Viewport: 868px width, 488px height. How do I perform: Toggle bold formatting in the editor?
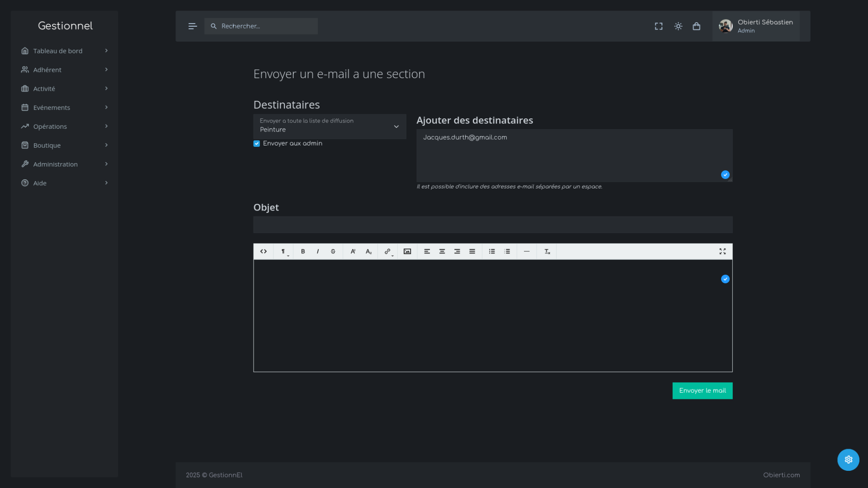(303, 252)
